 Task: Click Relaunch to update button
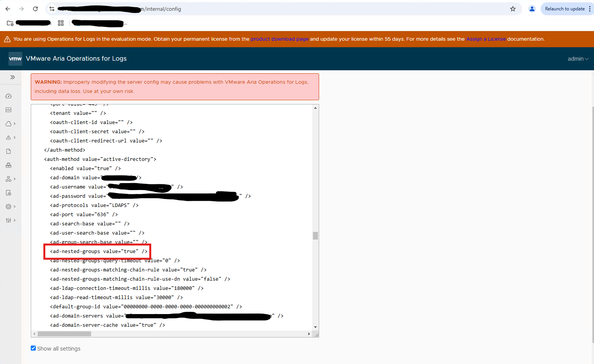tap(564, 9)
